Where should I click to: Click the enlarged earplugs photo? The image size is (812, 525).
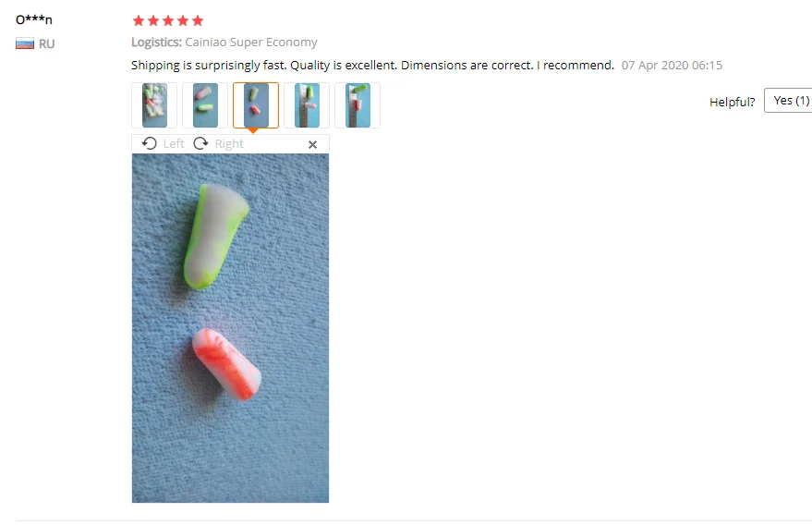(x=230, y=328)
